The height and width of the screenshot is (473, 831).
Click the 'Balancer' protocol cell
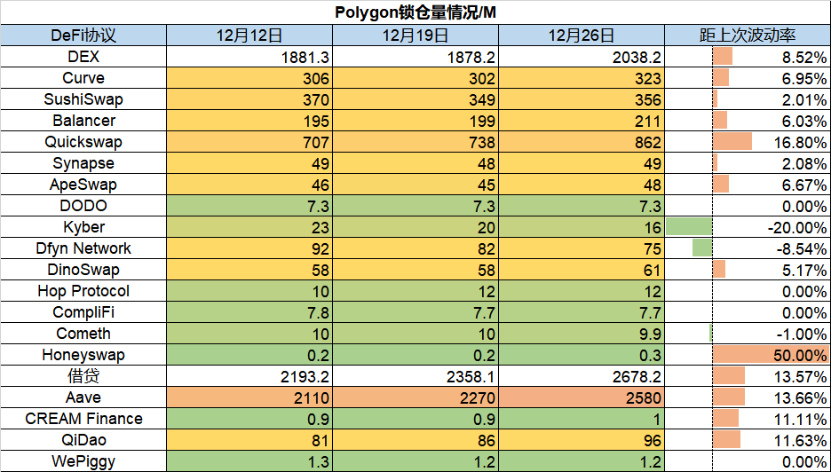(x=83, y=120)
